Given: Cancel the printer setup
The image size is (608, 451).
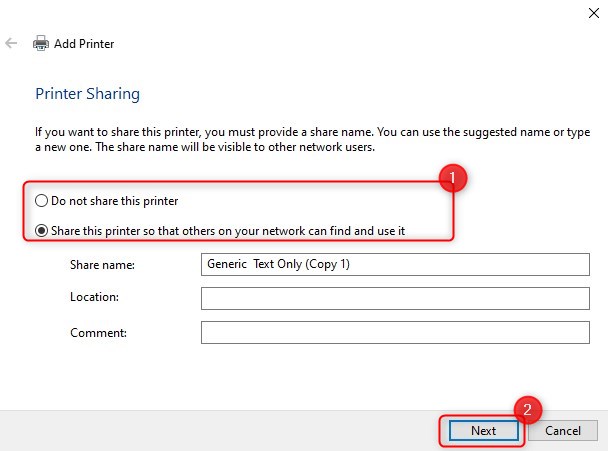Looking at the screenshot, I should pos(563,431).
